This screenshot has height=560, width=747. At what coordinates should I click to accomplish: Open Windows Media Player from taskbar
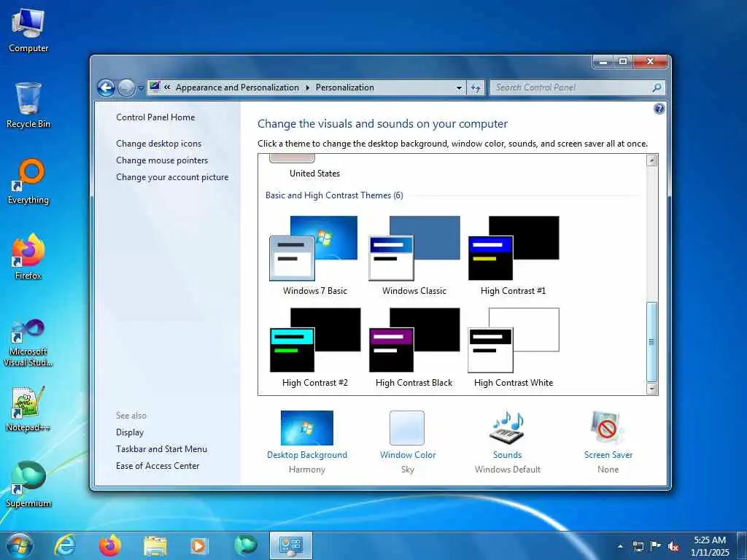[x=199, y=545]
